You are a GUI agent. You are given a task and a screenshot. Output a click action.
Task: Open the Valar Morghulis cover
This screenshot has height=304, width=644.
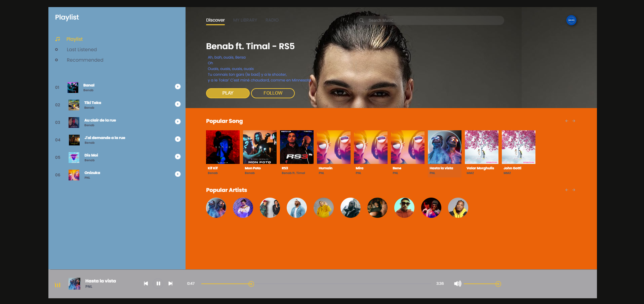tap(482, 147)
